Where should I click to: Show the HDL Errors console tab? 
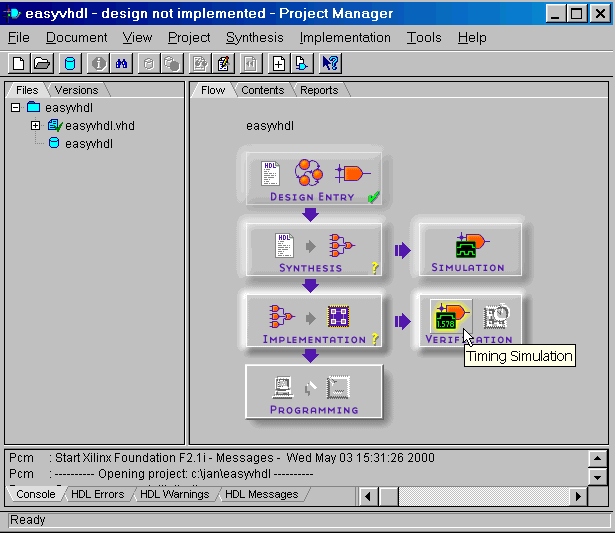click(98, 494)
